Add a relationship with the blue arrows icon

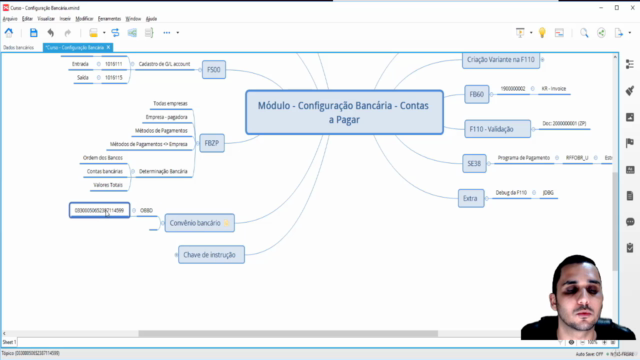tap(115, 33)
